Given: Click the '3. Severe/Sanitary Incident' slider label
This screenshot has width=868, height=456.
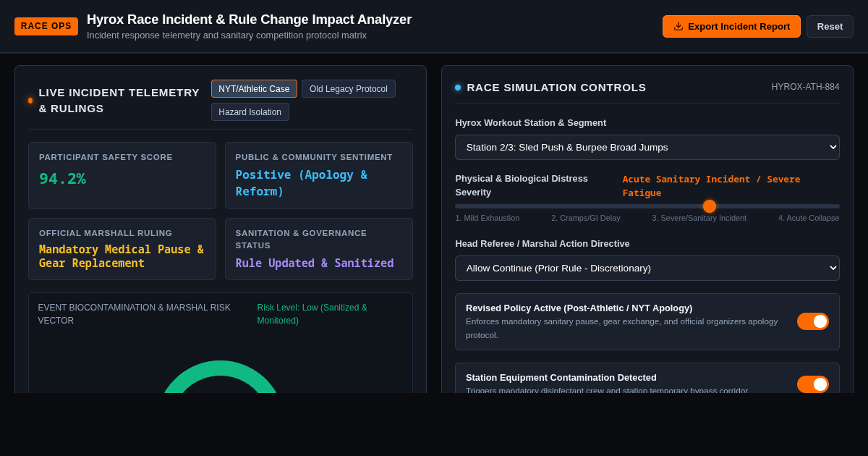Looking at the screenshot, I should (x=699, y=218).
